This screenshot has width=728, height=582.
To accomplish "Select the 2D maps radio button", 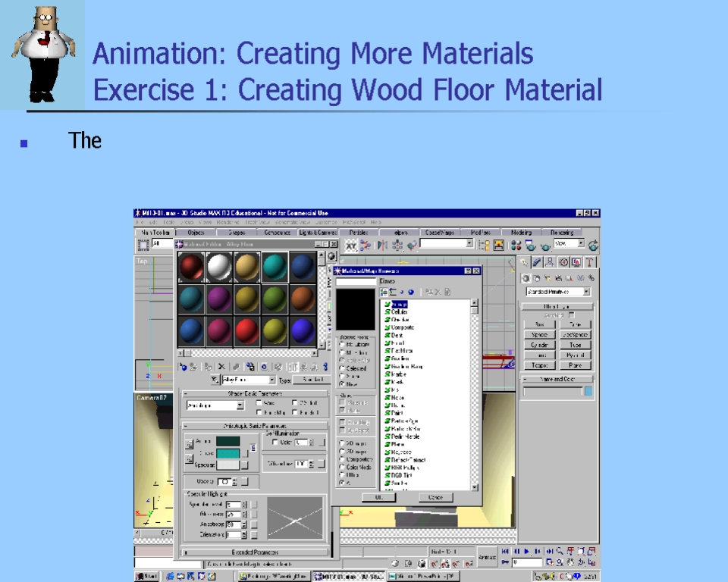I will click(342, 443).
